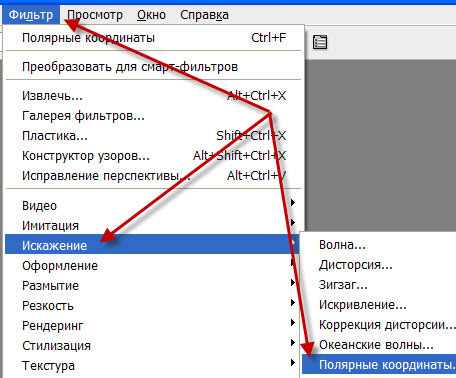This screenshot has height=378, width=456.
Task: Expand the Размытие submenu
Action: click(x=152, y=286)
